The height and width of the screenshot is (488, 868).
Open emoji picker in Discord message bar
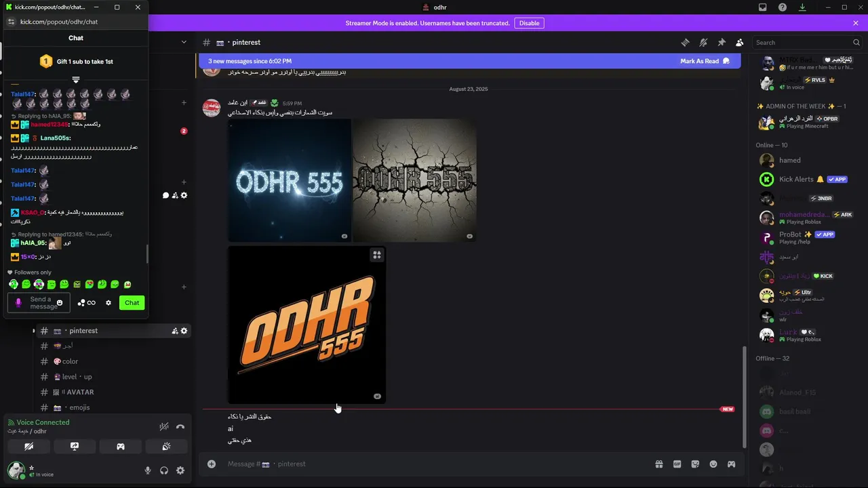click(x=713, y=464)
